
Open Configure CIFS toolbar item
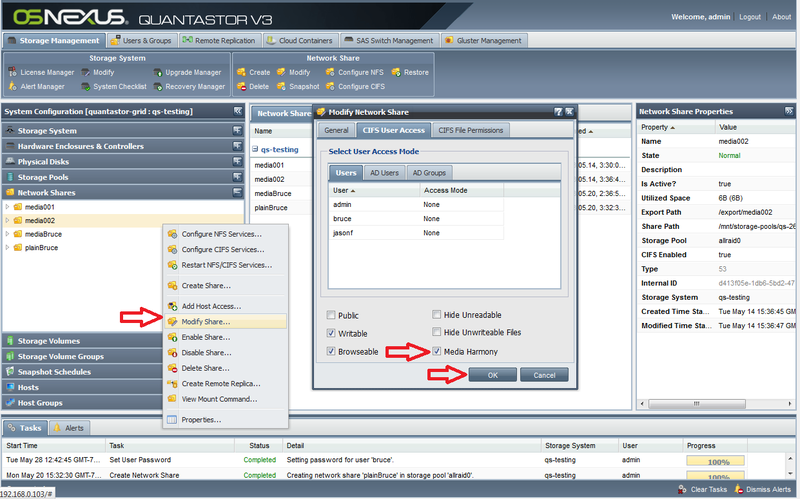click(x=356, y=87)
